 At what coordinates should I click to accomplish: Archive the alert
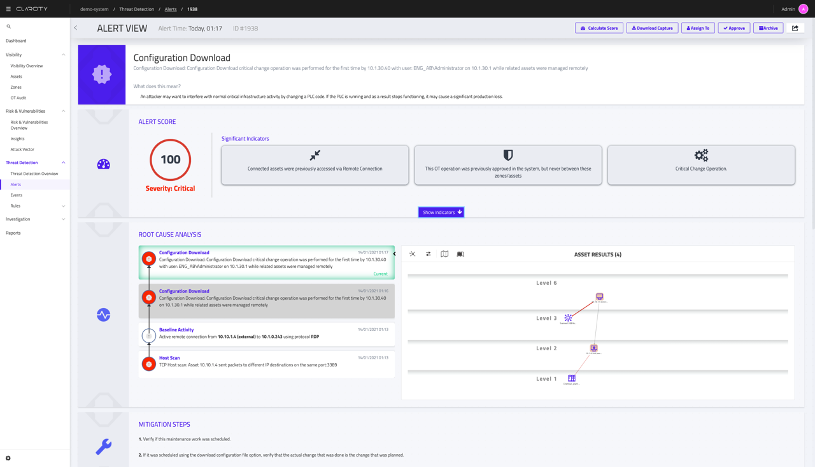point(768,28)
